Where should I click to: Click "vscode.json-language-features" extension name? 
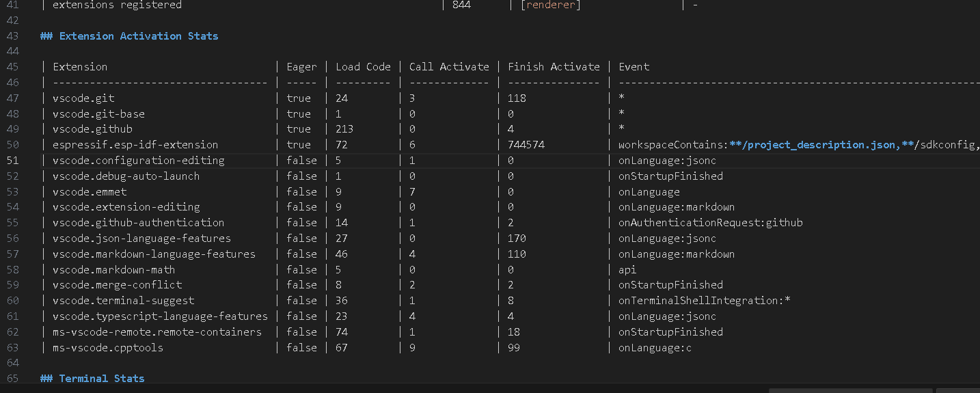[141, 238]
